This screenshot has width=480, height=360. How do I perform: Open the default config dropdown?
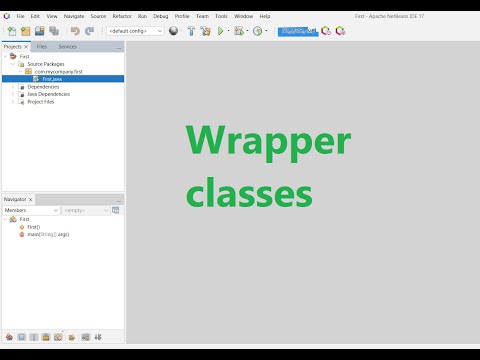click(x=135, y=31)
